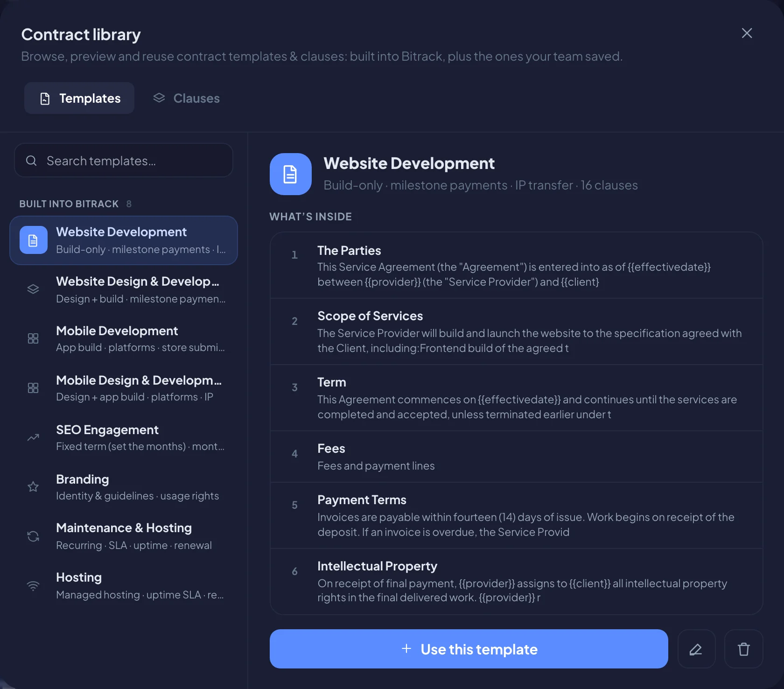The width and height of the screenshot is (784, 689).
Task: Click the BUILT INTO BITRACK section label
Action: tap(69, 204)
